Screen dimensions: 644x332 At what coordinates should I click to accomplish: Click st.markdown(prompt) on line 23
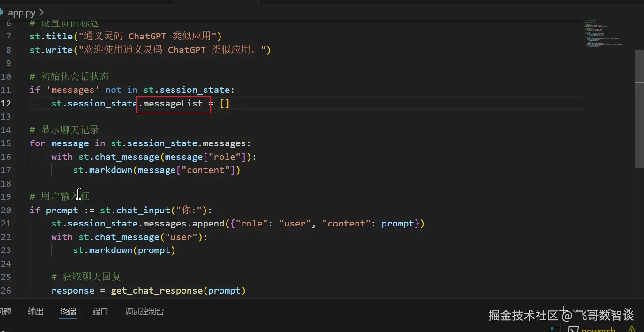click(x=124, y=250)
